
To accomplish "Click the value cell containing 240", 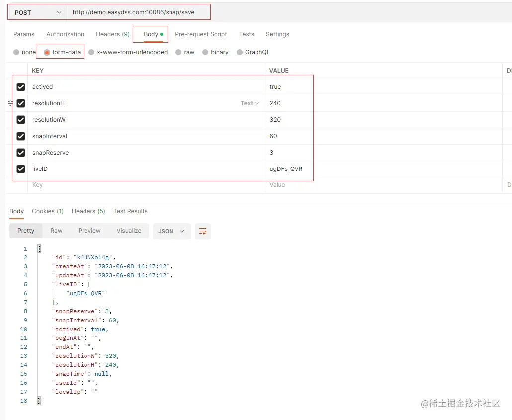I will click(383, 103).
